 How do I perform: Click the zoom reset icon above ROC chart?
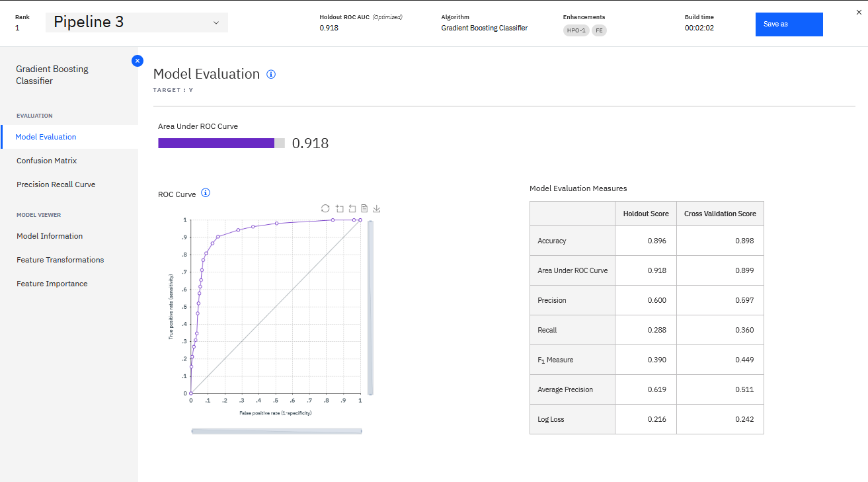pos(352,208)
